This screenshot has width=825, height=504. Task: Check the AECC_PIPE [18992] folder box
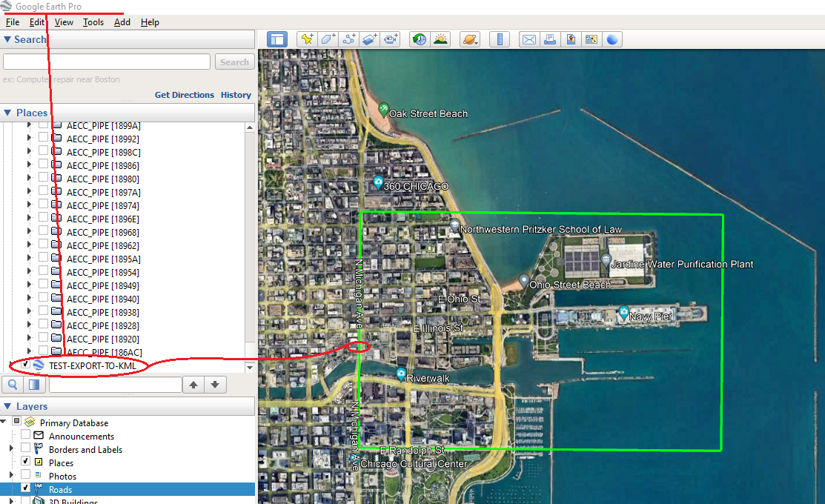pos(43,137)
